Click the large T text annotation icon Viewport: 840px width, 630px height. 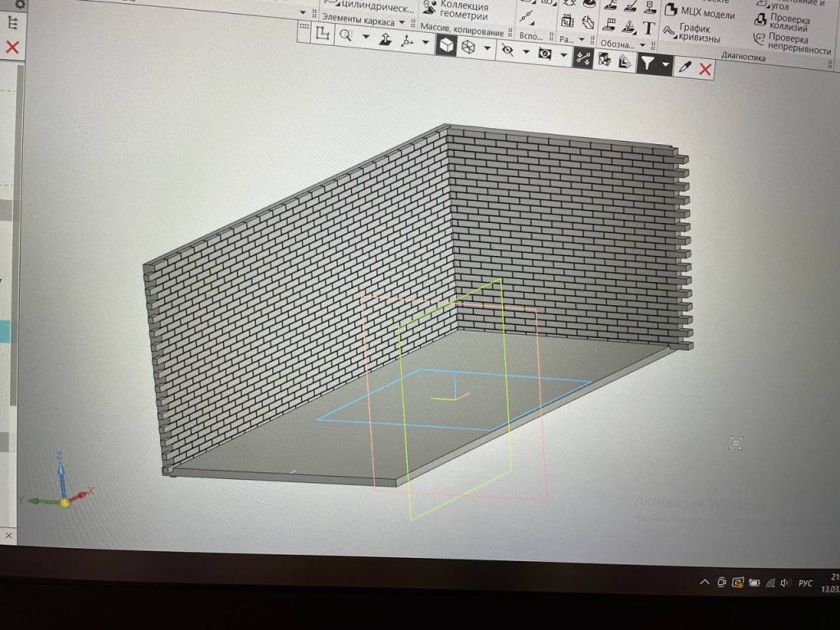point(649,28)
